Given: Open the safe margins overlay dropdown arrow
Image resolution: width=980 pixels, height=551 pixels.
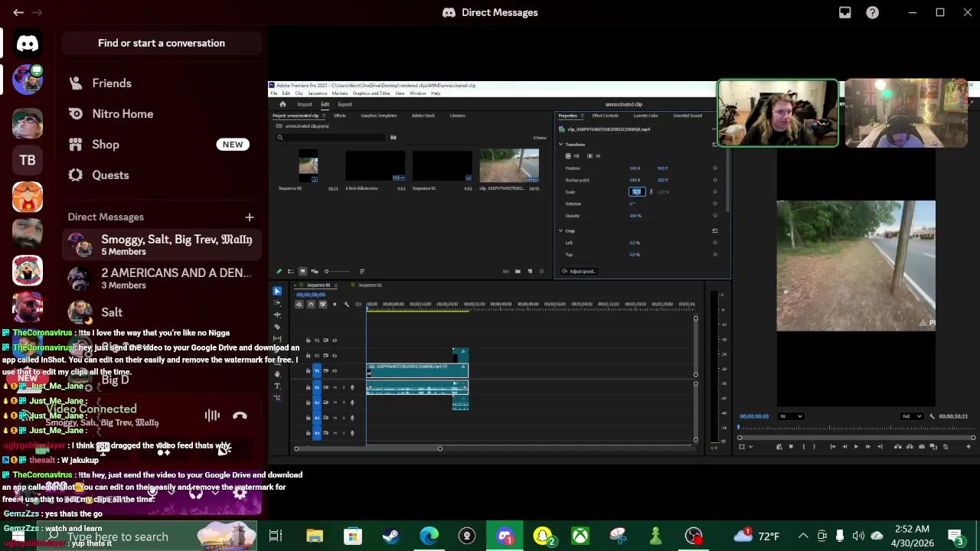Looking at the screenshot, I should 751,446.
